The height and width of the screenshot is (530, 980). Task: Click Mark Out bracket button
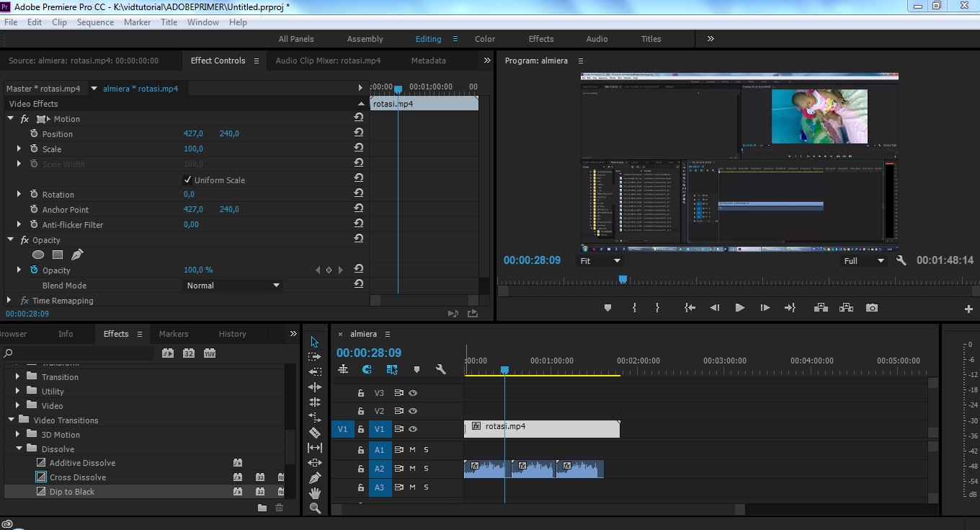pos(657,308)
